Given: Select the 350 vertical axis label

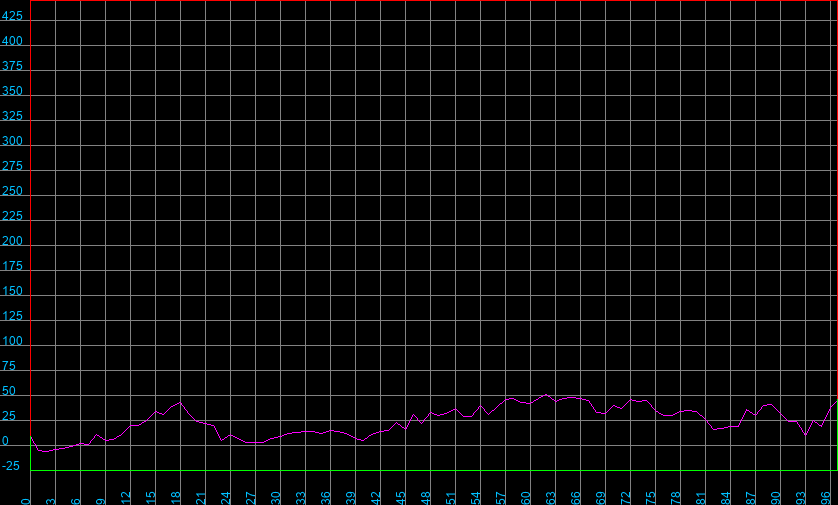Looking at the screenshot, I should (x=12, y=91).
